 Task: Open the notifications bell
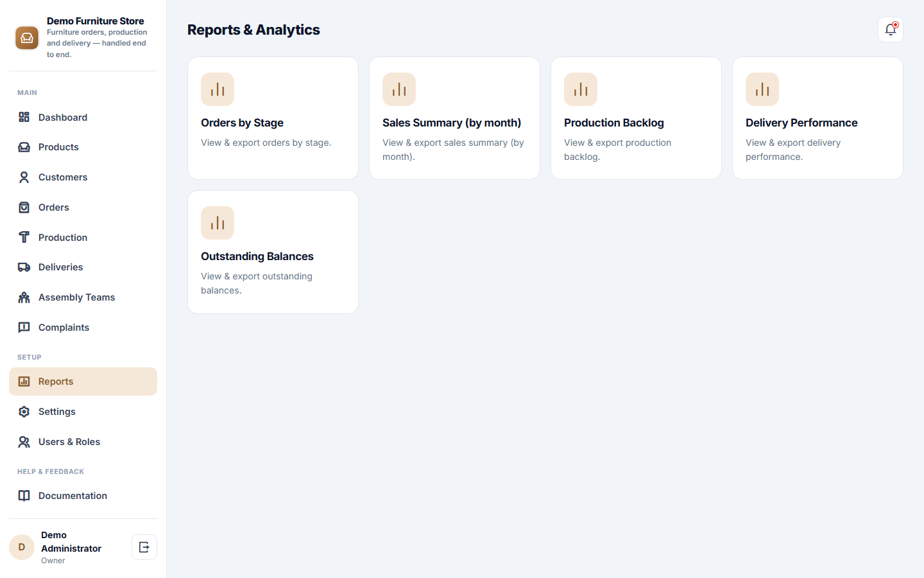pyautogui.click(x=891, y=30)
